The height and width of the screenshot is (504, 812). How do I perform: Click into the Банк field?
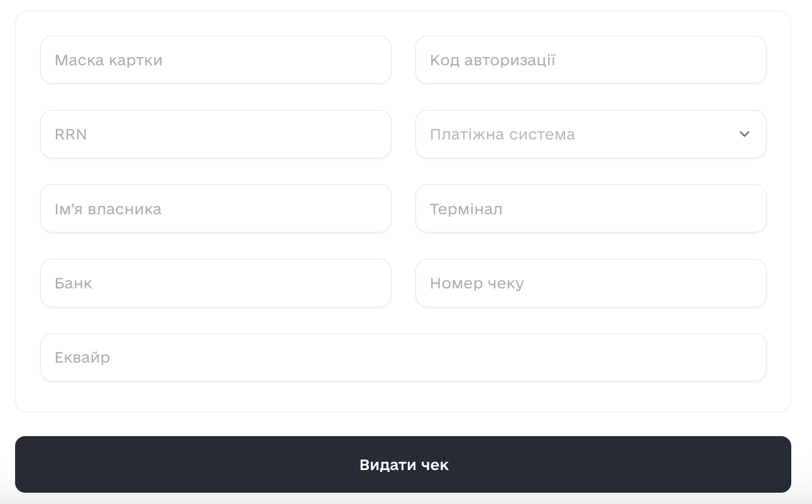tap(216, 283)
